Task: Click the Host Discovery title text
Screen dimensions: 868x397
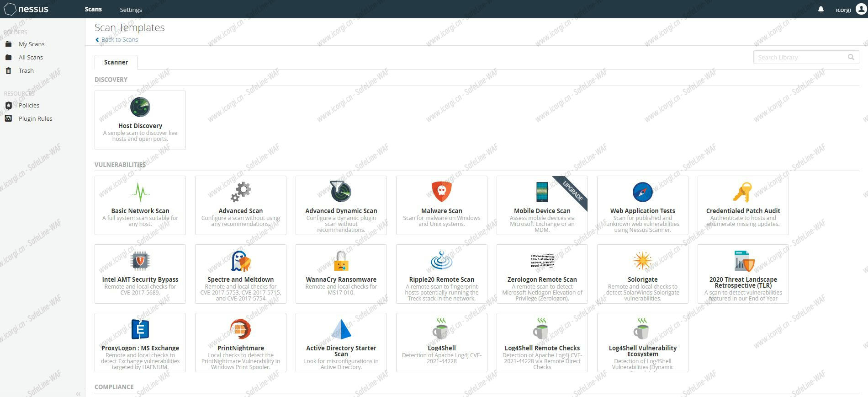Action: pos(140,126)
